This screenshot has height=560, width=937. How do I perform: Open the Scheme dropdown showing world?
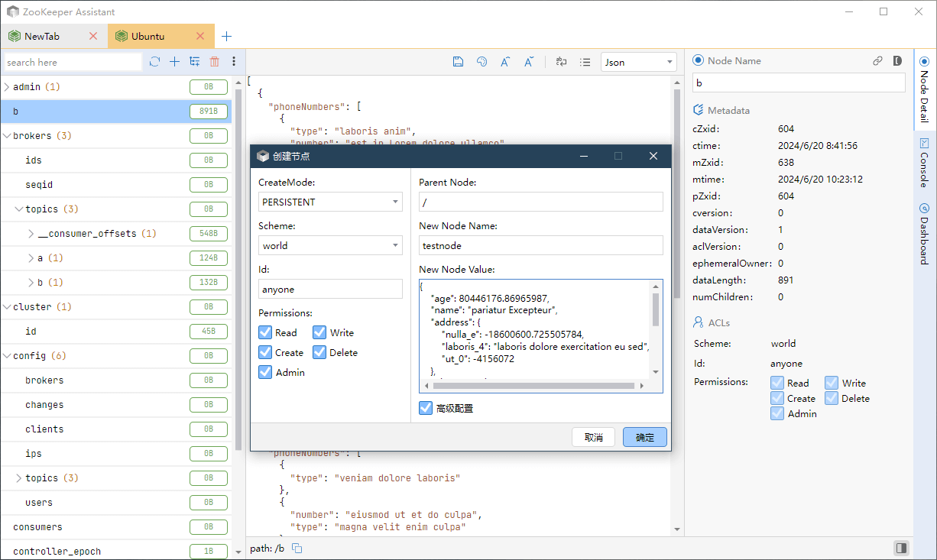(330, 245)
